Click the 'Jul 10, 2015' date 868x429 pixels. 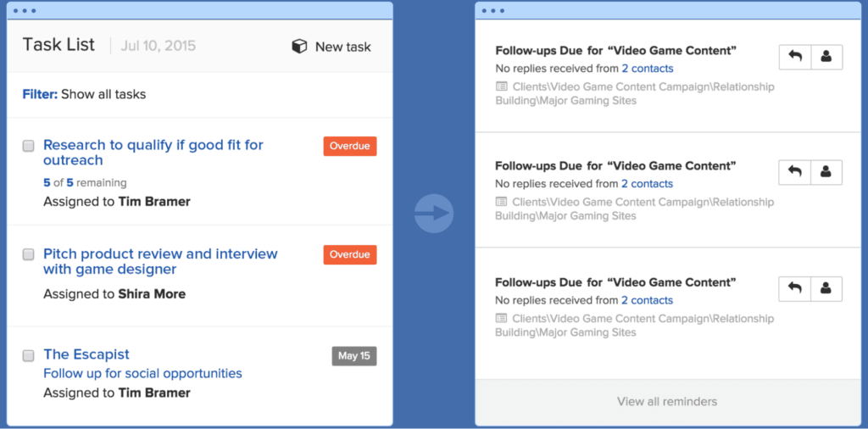[159, 46]
